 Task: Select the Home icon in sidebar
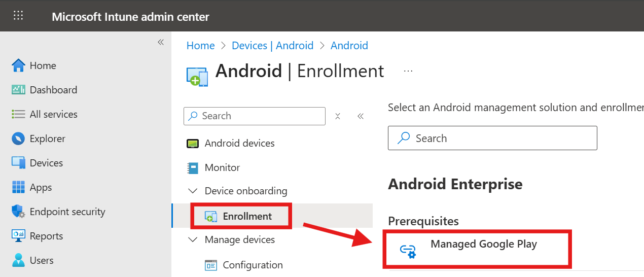(18, 65)
